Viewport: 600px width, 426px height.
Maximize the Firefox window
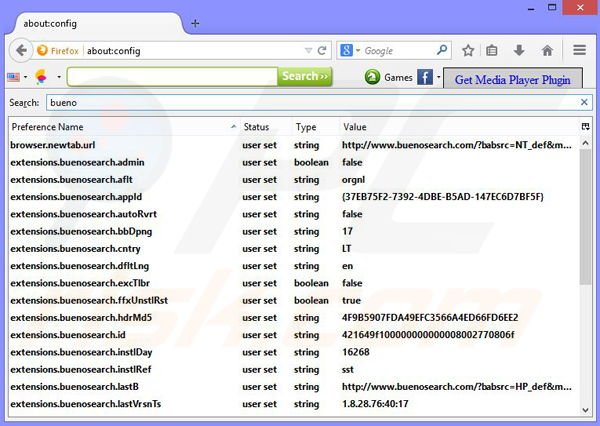pyautogui.click(x=552, y=7)
